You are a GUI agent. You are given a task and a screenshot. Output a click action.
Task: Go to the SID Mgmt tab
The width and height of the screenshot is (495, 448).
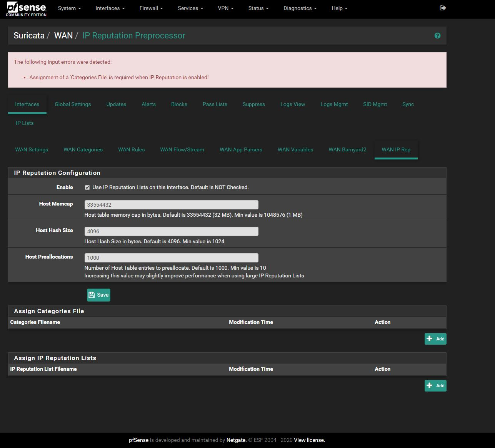(x=375, y=104)
